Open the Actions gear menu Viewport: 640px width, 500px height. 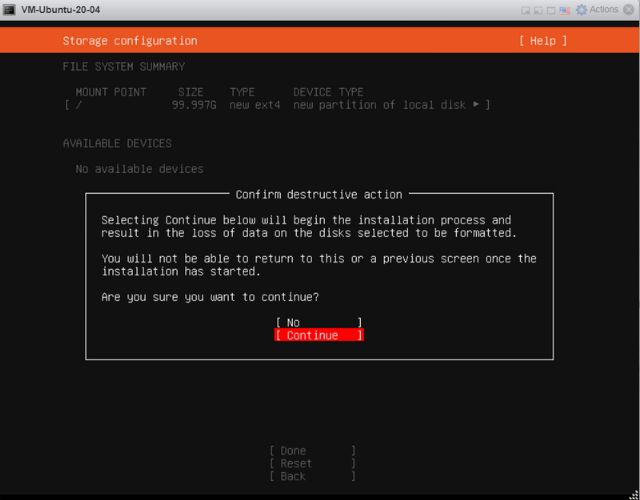coord(597,9)
